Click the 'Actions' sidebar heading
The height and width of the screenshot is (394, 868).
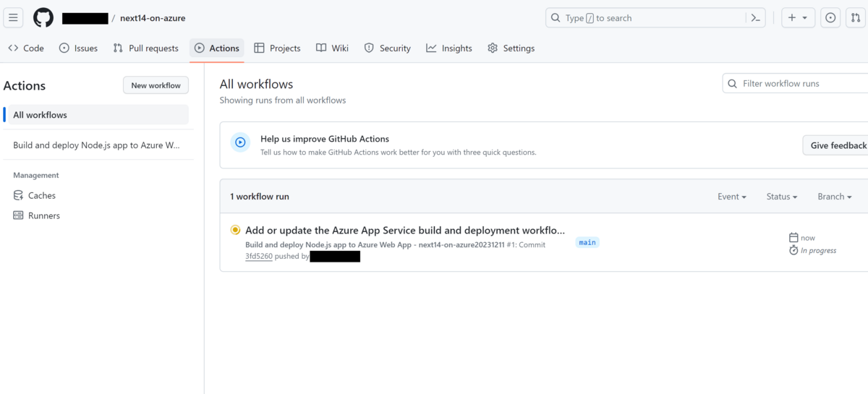pyautogui.click(x=25, y=85)
